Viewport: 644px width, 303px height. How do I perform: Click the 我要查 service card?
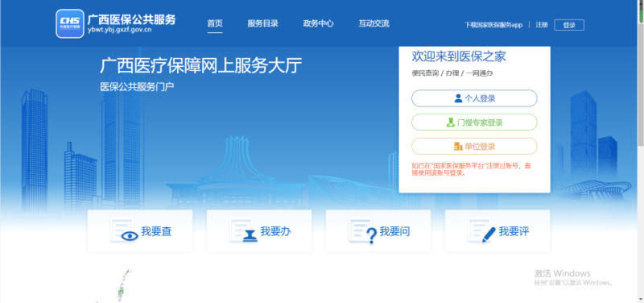pyautogui.click(x=140, y=231)
